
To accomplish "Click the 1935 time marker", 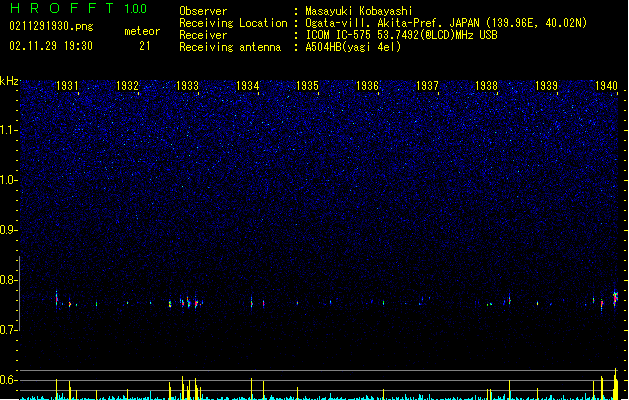I will pos(307,86).
